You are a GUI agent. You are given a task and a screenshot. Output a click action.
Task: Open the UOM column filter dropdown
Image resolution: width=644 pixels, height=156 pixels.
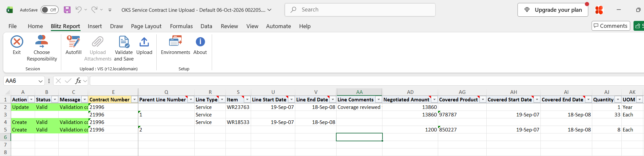tap(639, 99)
